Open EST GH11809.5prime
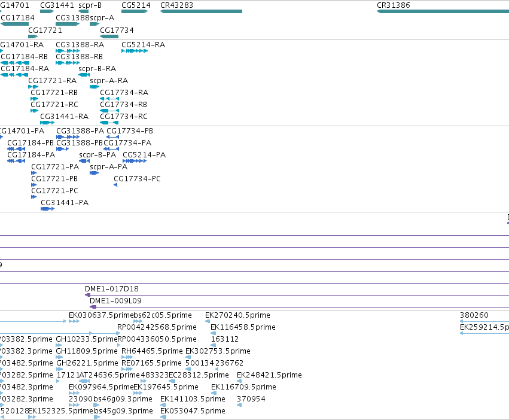The height and width of the screenshot is (420, 509). point(87,351)
